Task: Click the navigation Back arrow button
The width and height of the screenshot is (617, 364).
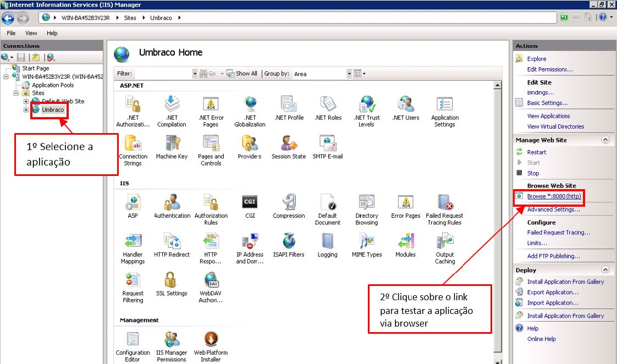Action: coord(8,18)
